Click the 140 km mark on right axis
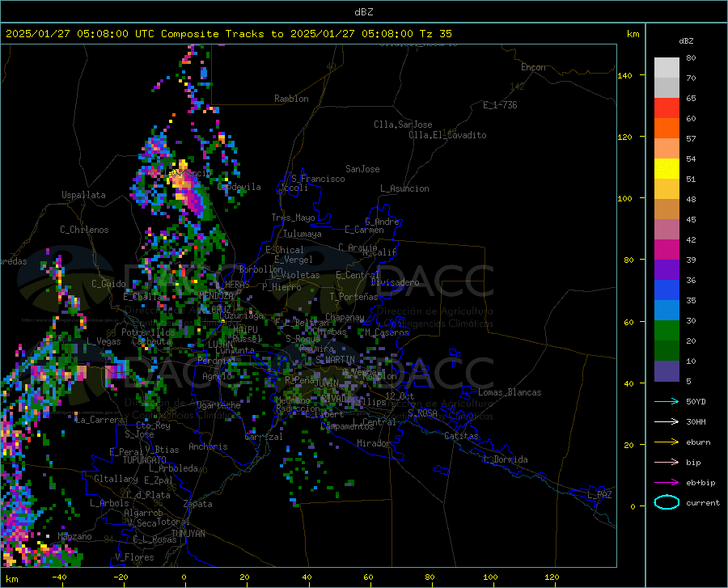The width and height of the screenshot is (728, 588). [624, 75]
